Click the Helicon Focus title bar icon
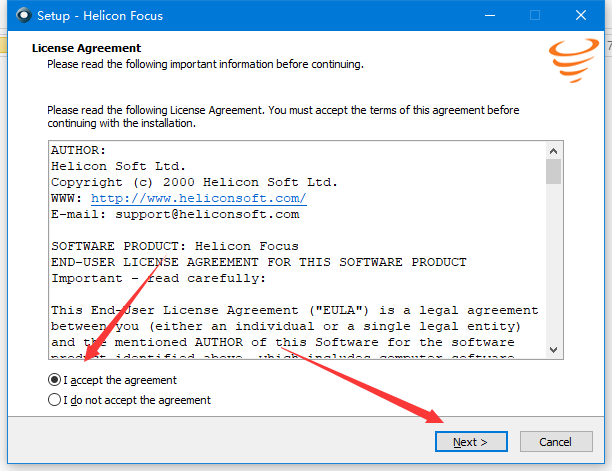This screenshot has width=612, height=471. tap(24, 15)
